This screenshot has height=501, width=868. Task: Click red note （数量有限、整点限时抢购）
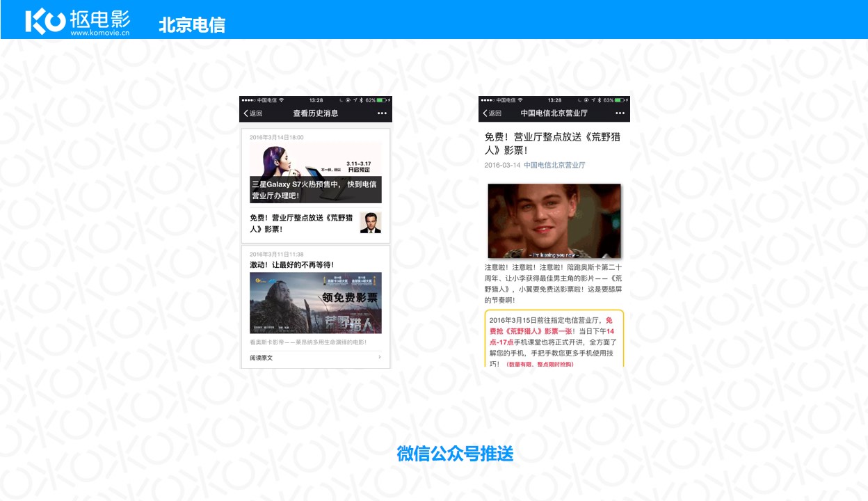(540, 364)
